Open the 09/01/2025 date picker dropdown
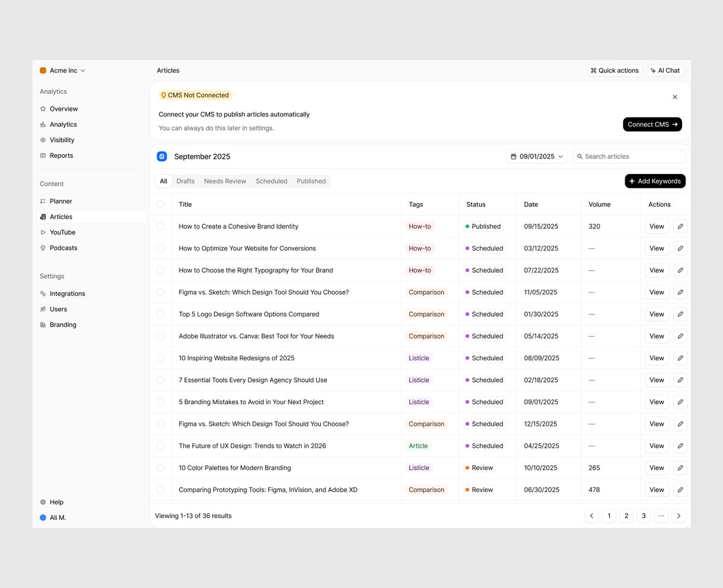Image resolution: width=723 pixels, height=588 pixels. (537, 157)
